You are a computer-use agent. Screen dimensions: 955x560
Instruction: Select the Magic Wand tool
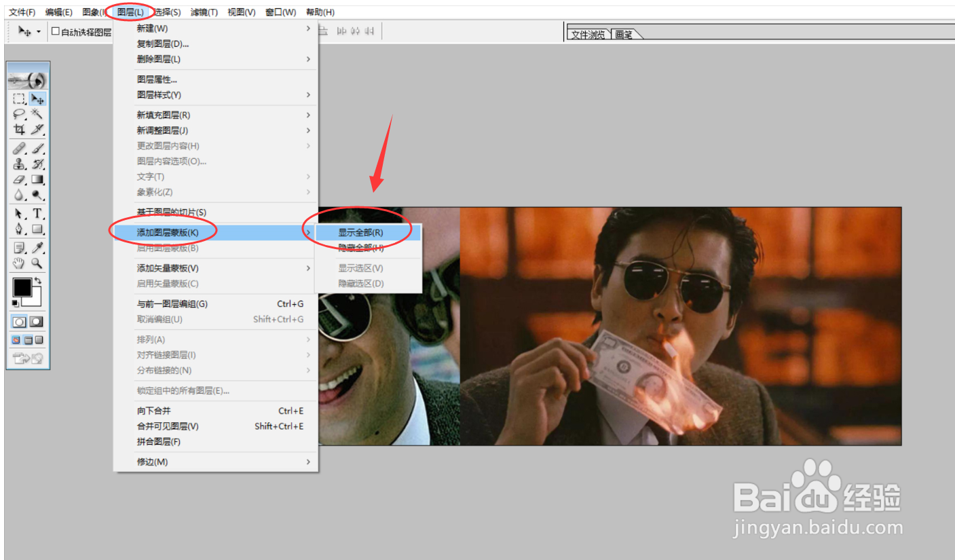tap(37, 114)
